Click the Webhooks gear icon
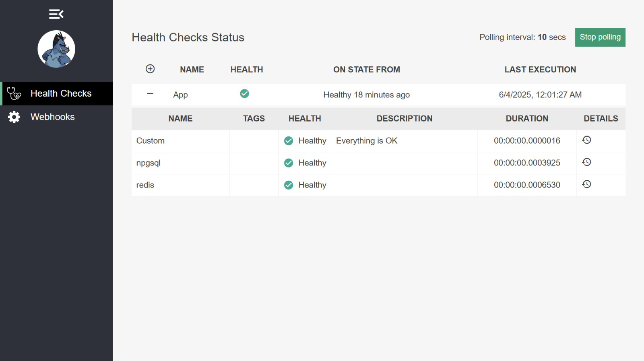The height and width of the screenshot is (361, 644). 14,117
